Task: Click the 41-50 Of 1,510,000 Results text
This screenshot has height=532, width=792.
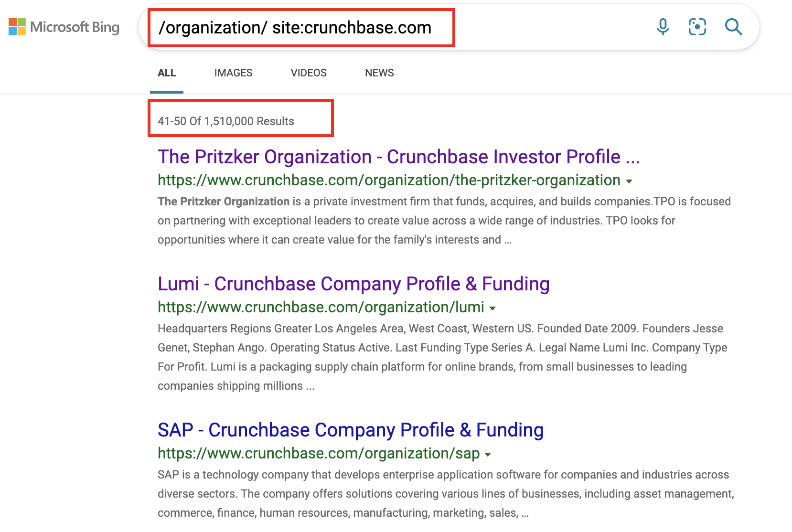Action: [x=226, y=121]
